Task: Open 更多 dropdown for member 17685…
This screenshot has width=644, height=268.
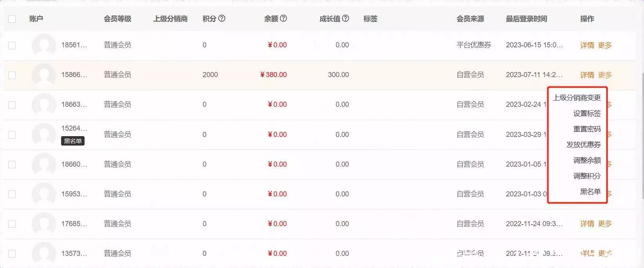Action: 605,224
